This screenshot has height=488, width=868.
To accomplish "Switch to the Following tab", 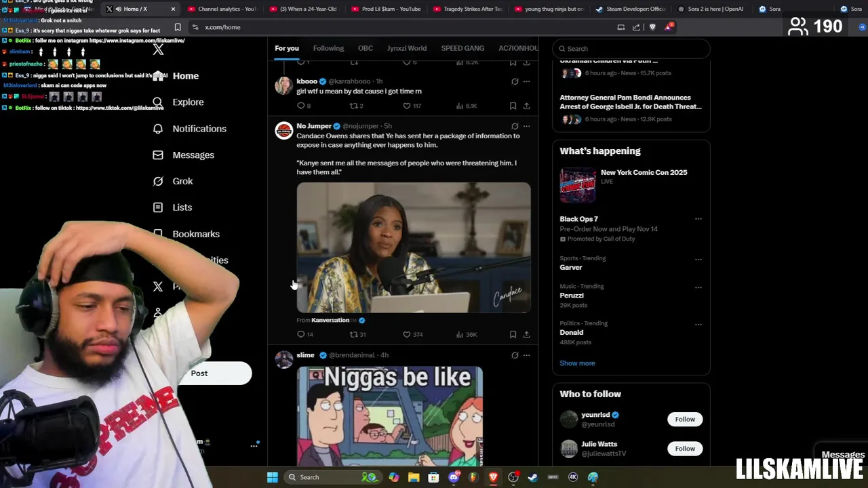I will coord(328,49).
